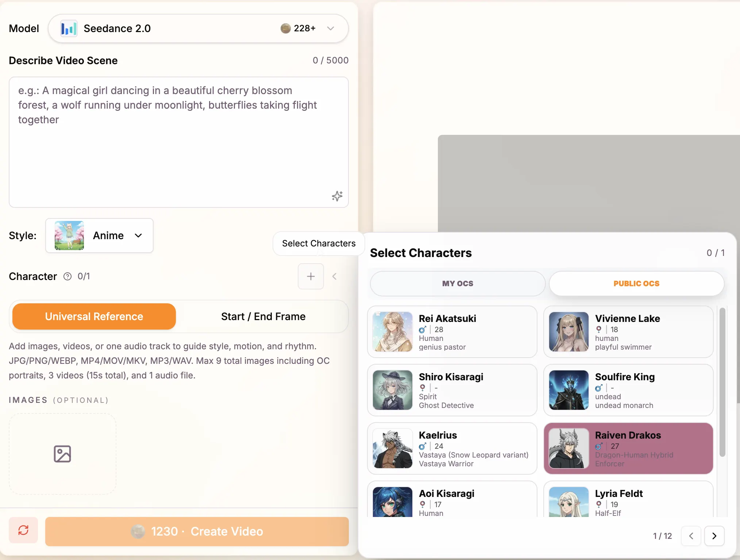740x560 pixels.
Task: Go to next page of characters
Action: pyautogui.click(x=714, y=536)
